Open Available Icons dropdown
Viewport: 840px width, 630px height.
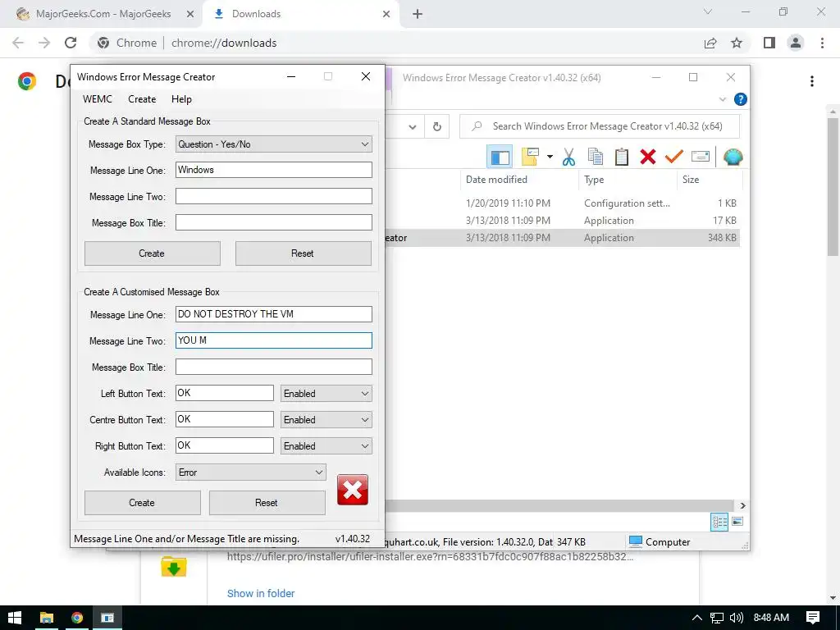click(x=251, y=472)
